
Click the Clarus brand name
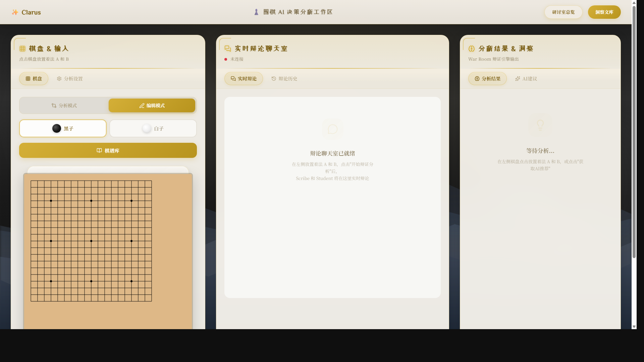pyautogui.click(x=31, y=12)
